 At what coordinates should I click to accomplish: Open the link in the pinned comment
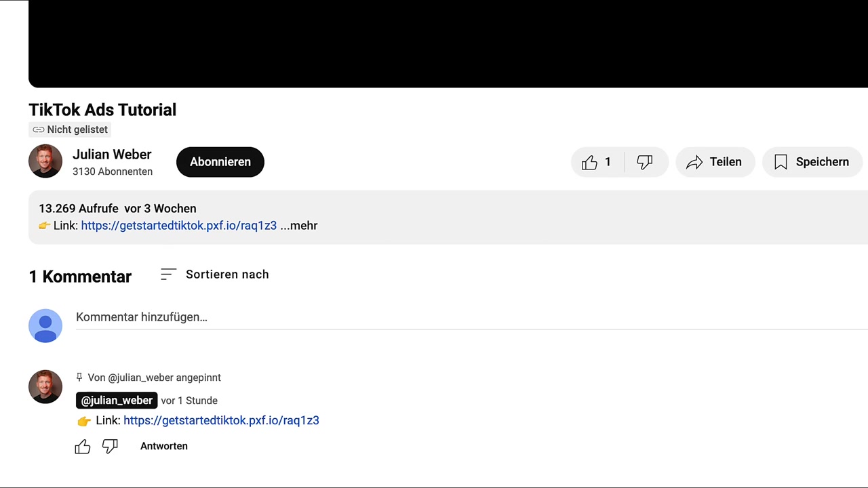coord(221,420)
